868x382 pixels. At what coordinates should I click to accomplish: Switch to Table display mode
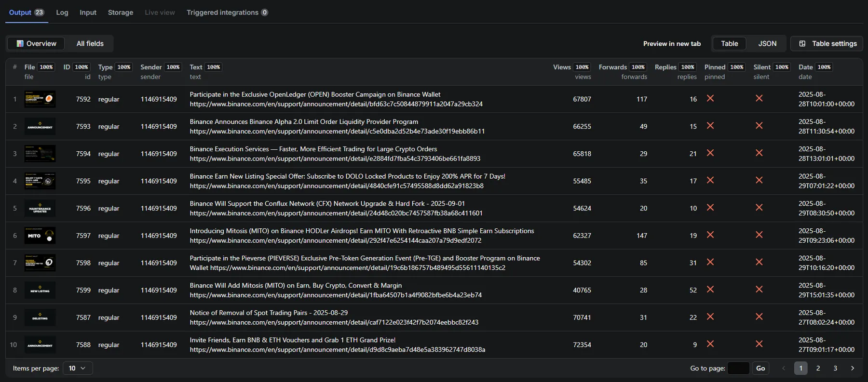point(730,43)
